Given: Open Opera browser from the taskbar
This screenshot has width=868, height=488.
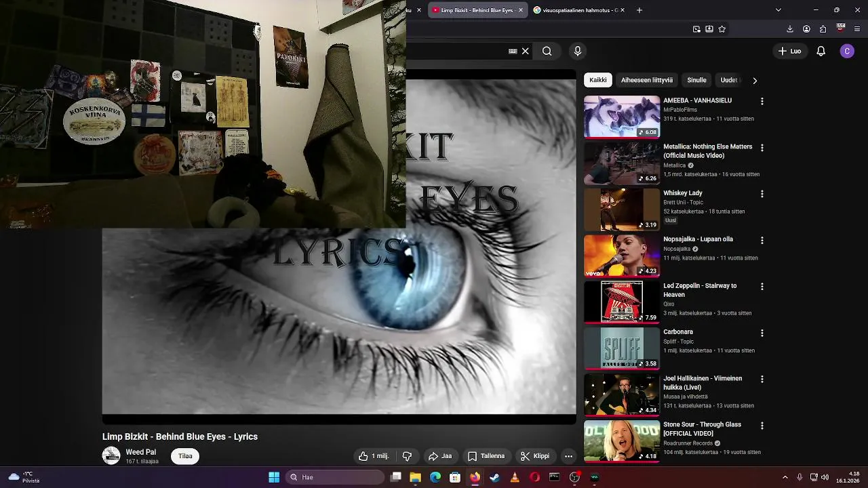Looking at the screenshot, I should (535, 477).
